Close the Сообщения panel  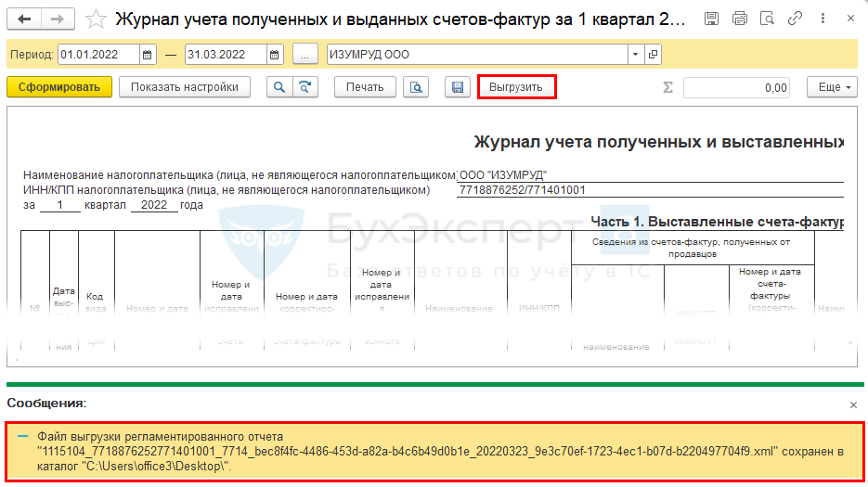[x=854, y=405]
